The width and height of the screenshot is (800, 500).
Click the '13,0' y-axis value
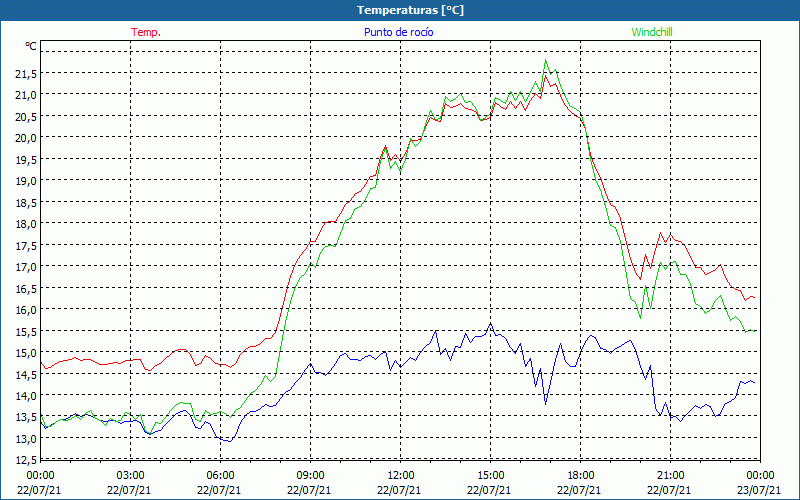(26, 438)
